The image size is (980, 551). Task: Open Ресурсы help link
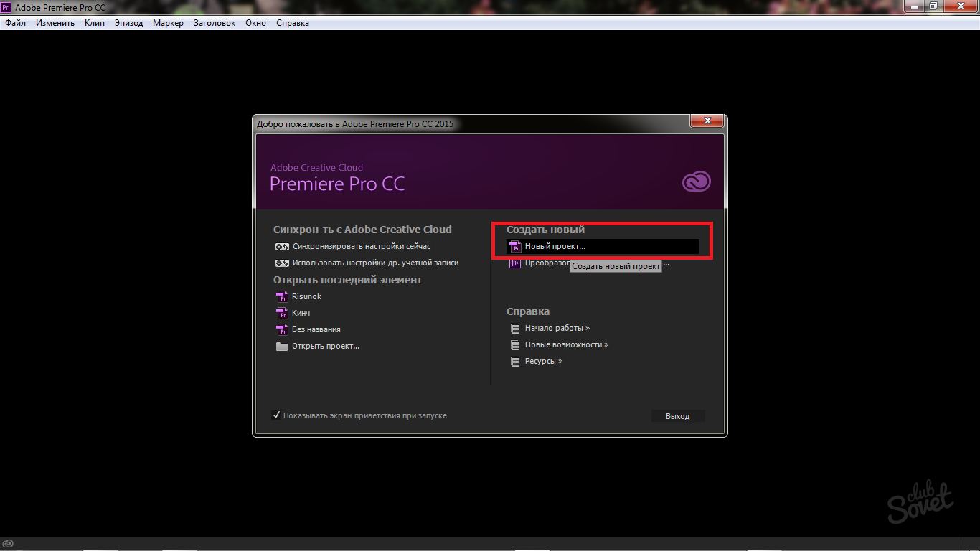544,361
